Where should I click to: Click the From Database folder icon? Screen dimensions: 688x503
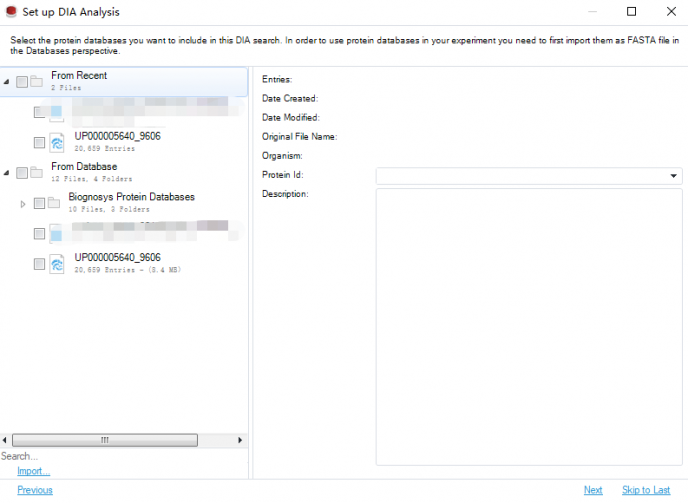[x=36, y=172]
